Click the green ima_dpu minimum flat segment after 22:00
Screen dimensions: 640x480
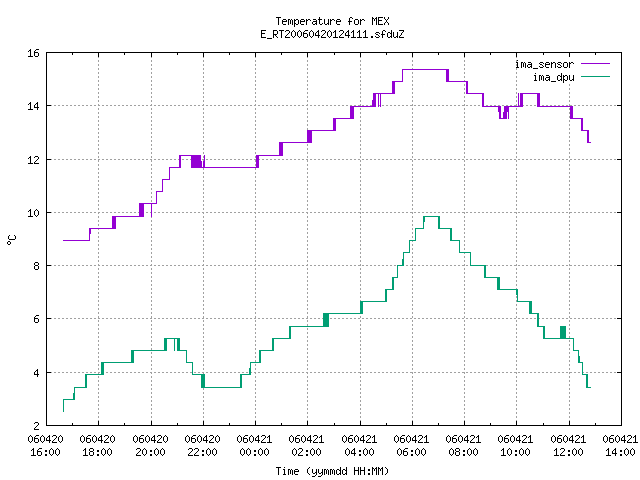click(x=222, y=387)
